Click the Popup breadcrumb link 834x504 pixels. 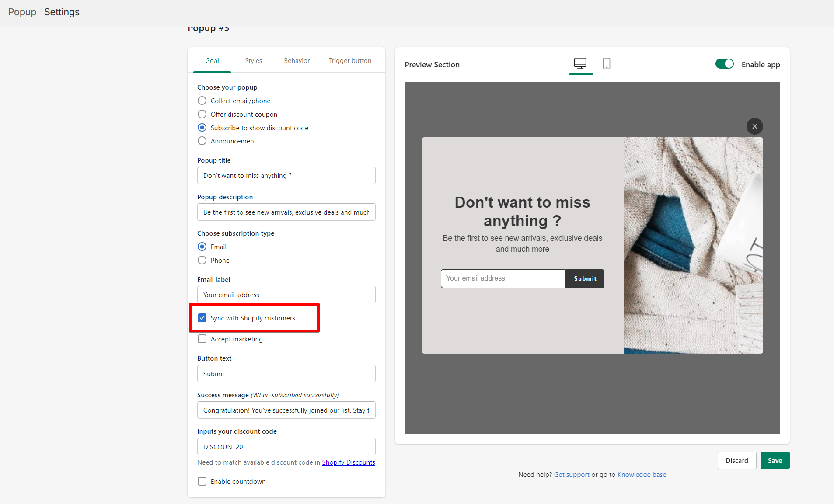click(x=22, y=12)
